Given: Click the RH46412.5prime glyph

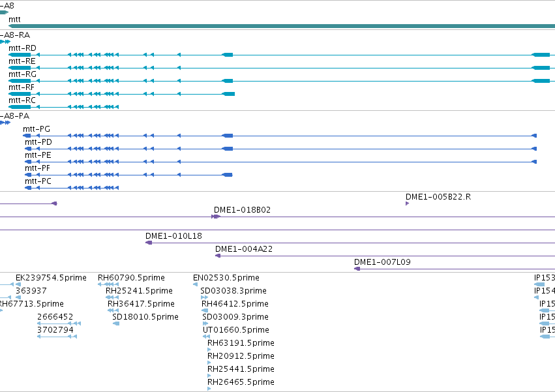Looking at the screenshot, I should (x=205, y=310).
